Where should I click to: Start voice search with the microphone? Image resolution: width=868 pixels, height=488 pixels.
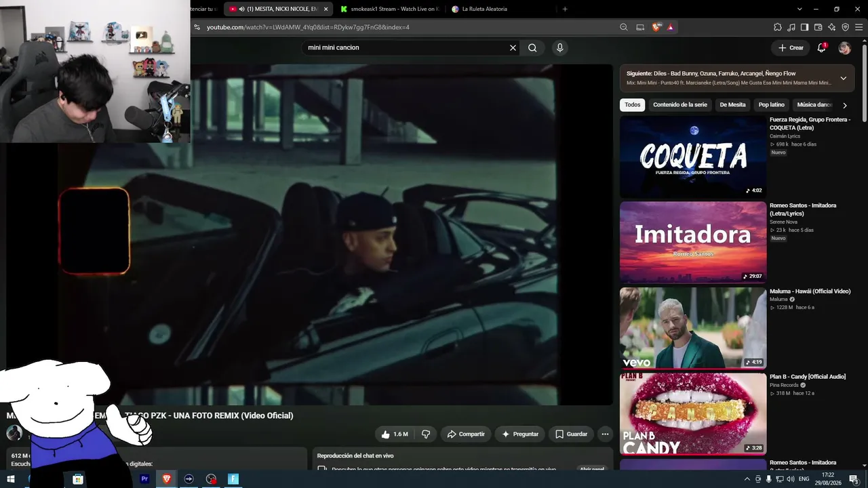point(559,47)
